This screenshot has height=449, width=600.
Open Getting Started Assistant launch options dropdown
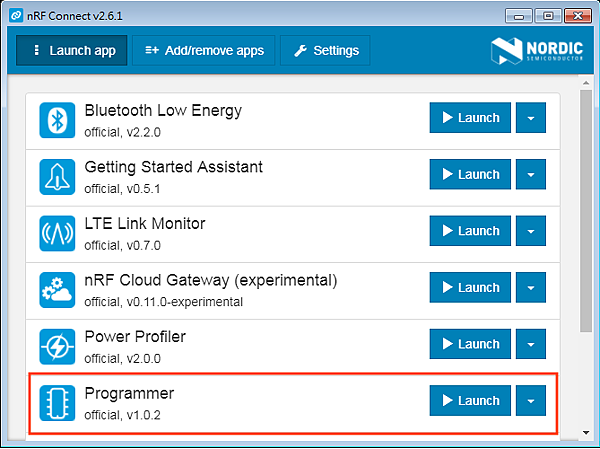tap(530, 174)
